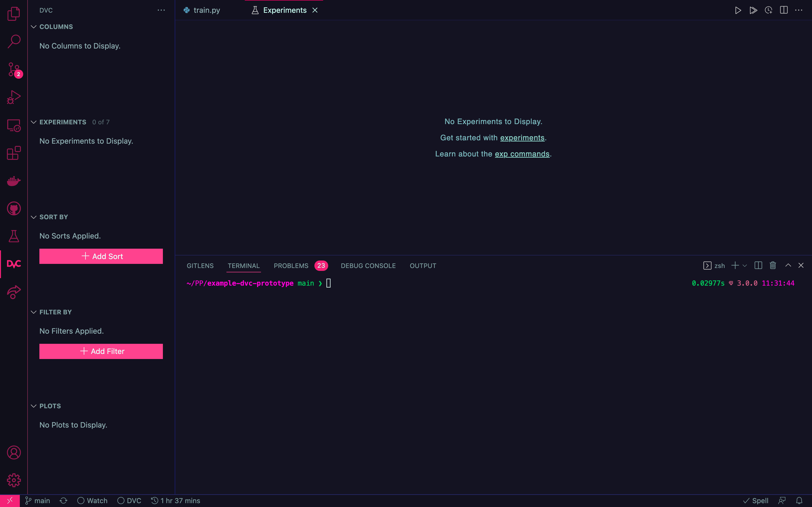Open the DVC view in activity bar
The width and height of the screenshot is (812, 507).
coord(14,264)
